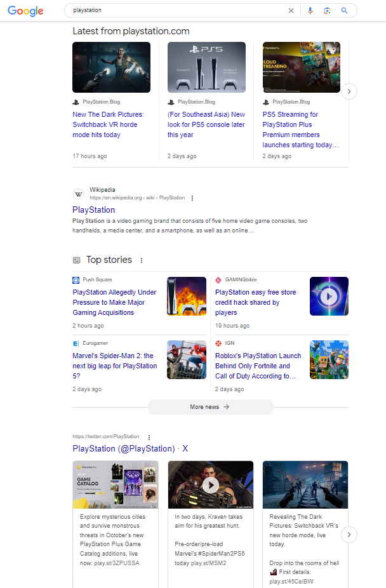The width and height of the screenshot is (386, 588).
Task: Open Dark Pictures Switchback VR thumbnail
Action: 111,67
